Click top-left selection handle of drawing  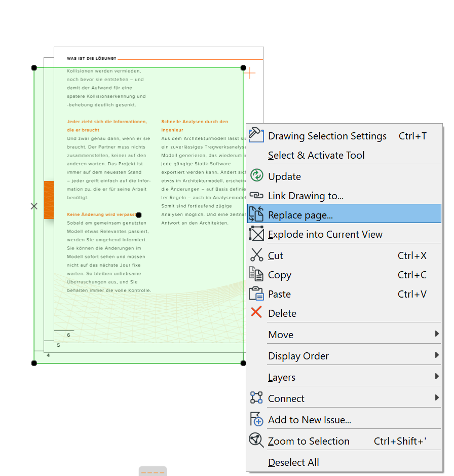click(x=34, y=68)
